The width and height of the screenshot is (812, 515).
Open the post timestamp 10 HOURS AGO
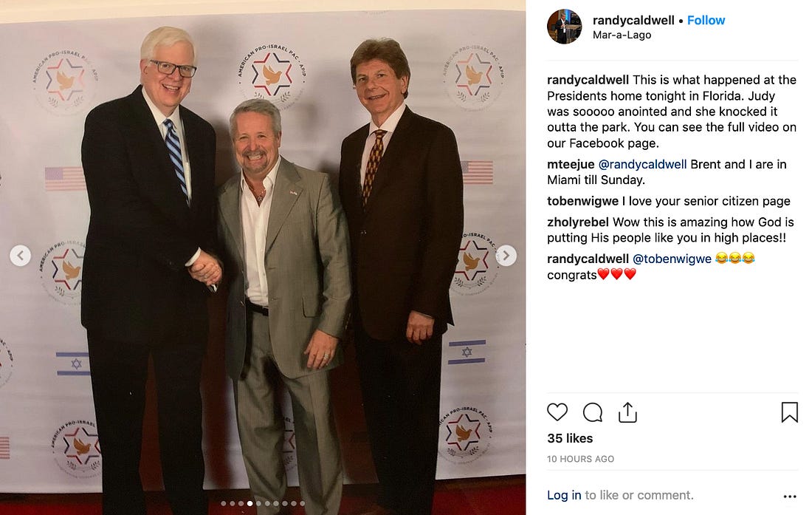coord(580,459)
